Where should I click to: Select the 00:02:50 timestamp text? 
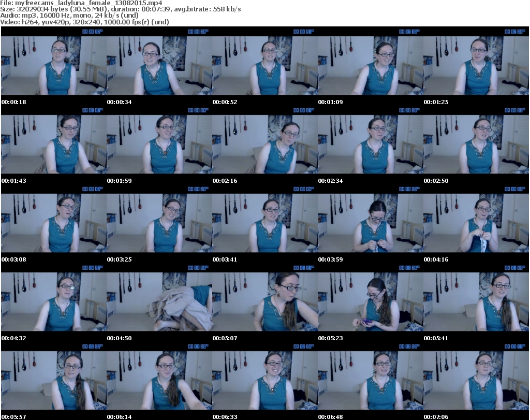click(436, 181)
